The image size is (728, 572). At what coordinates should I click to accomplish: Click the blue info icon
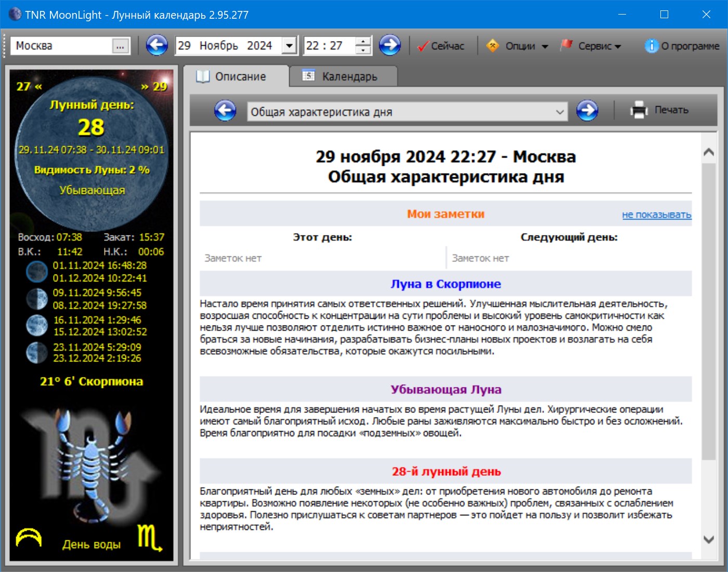click(x=651, y=46)
